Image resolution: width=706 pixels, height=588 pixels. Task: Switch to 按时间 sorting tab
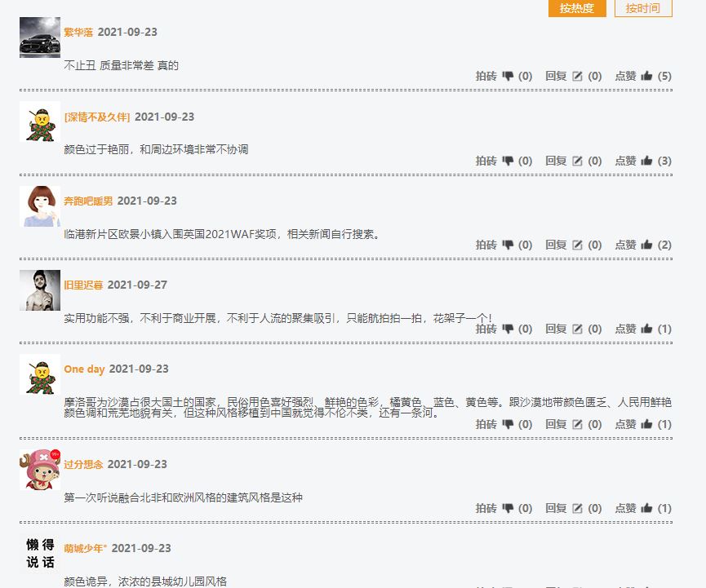click(642, 8)
